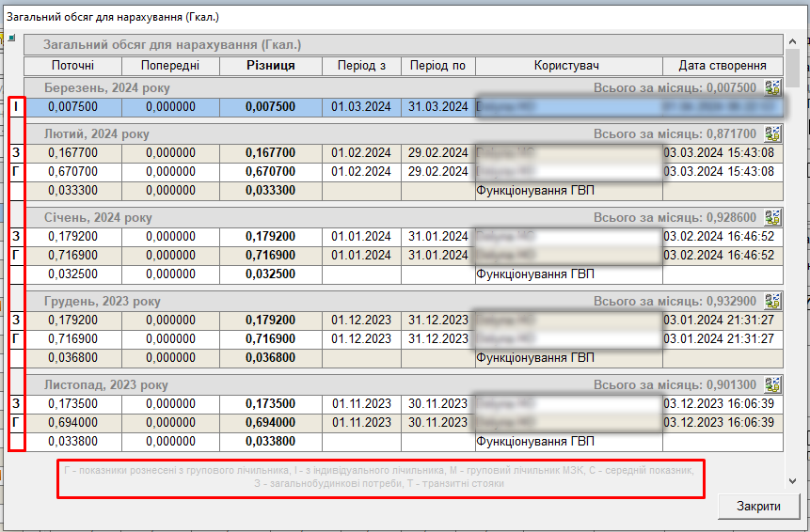The image size is (810, 532).
Task: Select the Різниця column header
Action: [x=270, y=66]
